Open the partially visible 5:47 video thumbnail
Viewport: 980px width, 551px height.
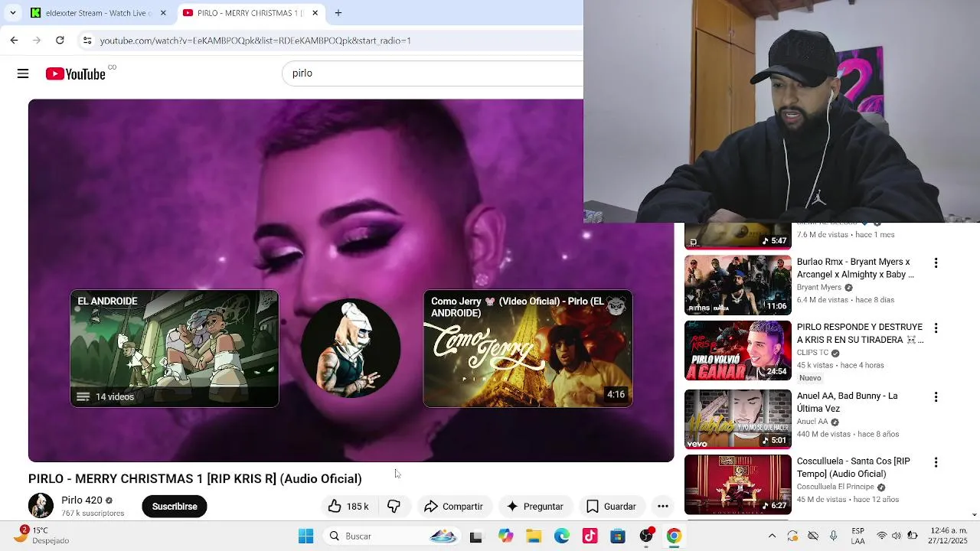(738, 236)
